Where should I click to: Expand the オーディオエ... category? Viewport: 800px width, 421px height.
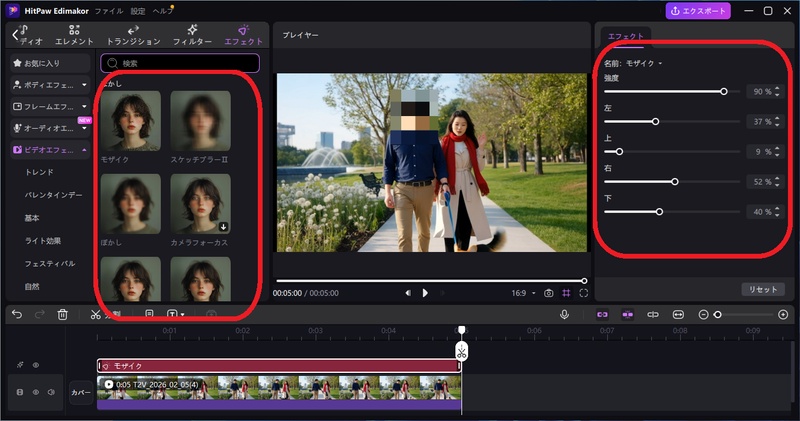point(50,128)
